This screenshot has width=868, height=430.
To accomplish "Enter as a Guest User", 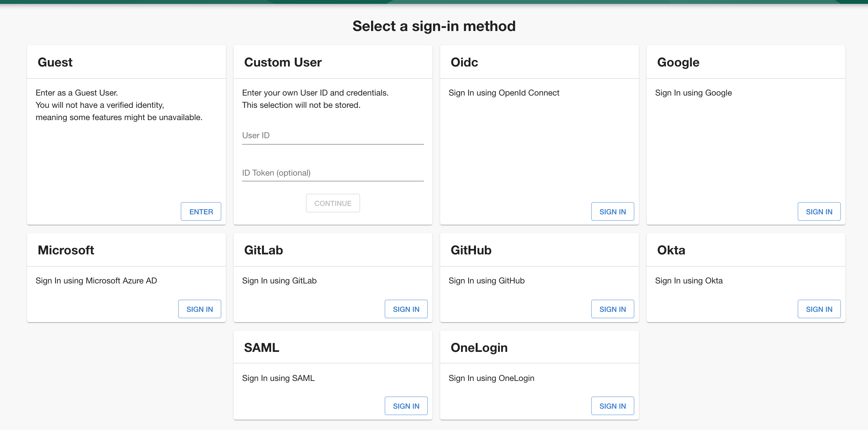I will point(200,211).
